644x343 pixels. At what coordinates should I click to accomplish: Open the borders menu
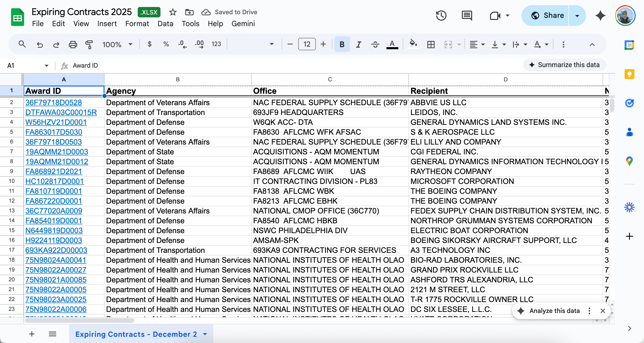(x=431, y=44)
